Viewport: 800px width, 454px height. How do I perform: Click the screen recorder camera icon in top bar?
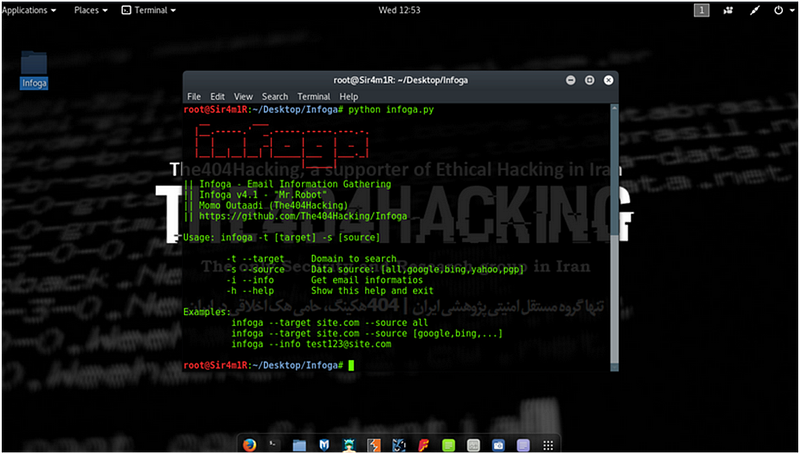729,10
